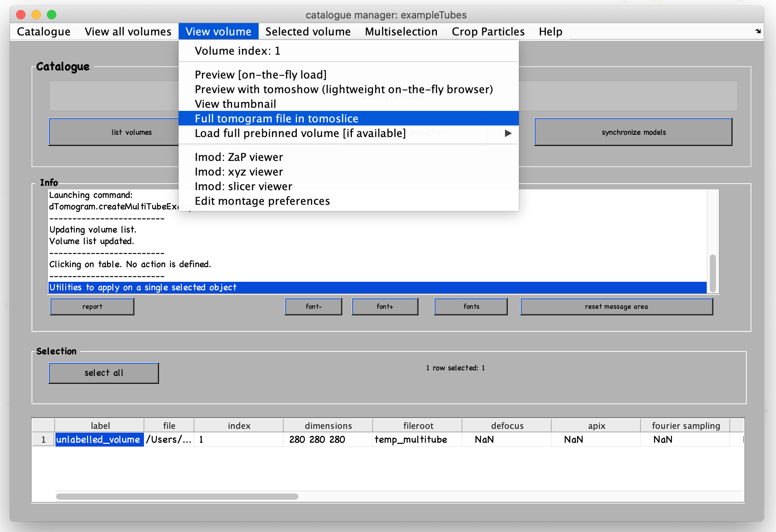
Task: Open Full tomogram file in tomoslice
Action: pos(349,119)
